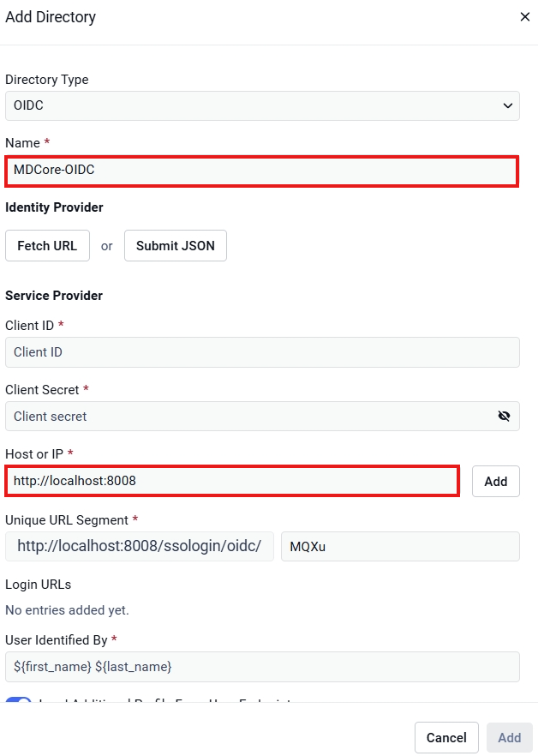Click the greyed-out Add button next to Cancel

click(x=509, y=738)
